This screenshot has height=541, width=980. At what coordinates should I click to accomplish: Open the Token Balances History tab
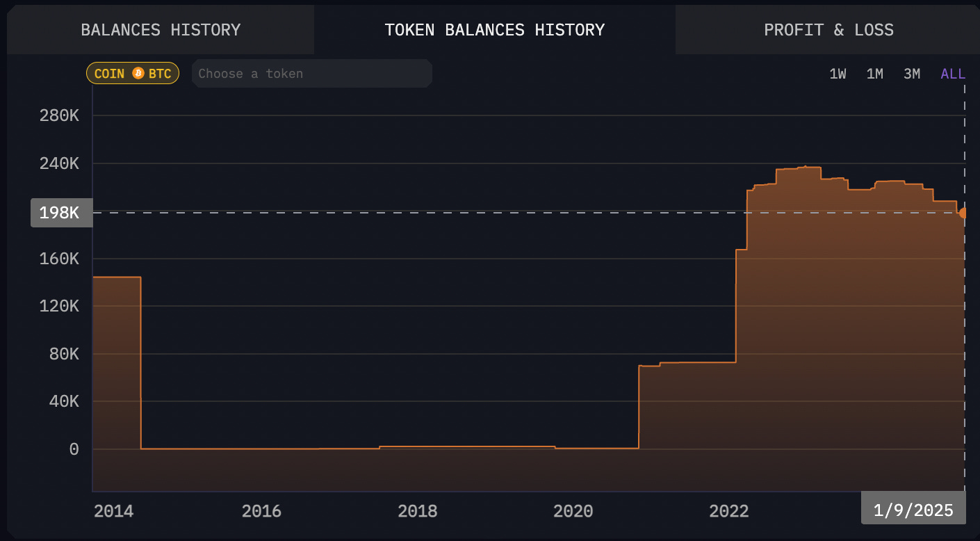click(x=495, y=30)
